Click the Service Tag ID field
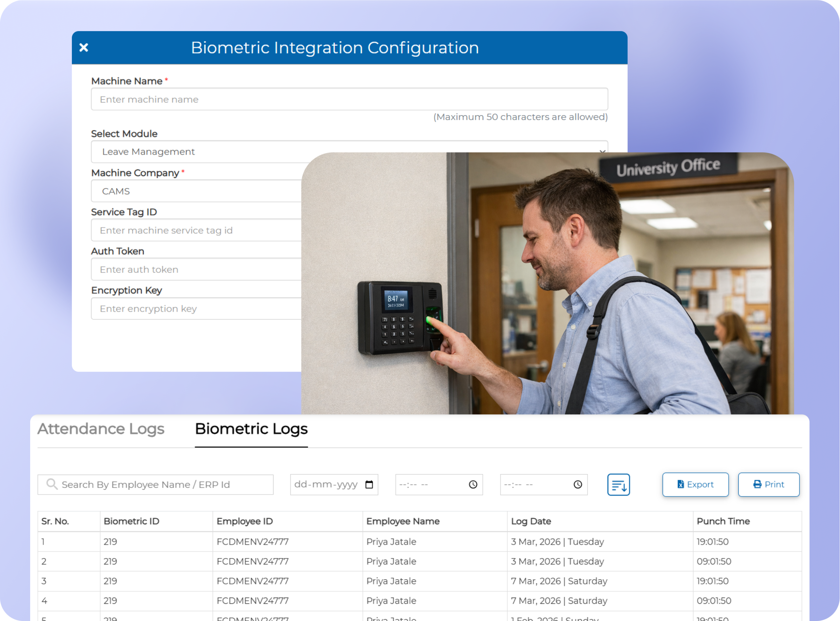The width and height of the screenshot is (840, 621). [196, 230]
